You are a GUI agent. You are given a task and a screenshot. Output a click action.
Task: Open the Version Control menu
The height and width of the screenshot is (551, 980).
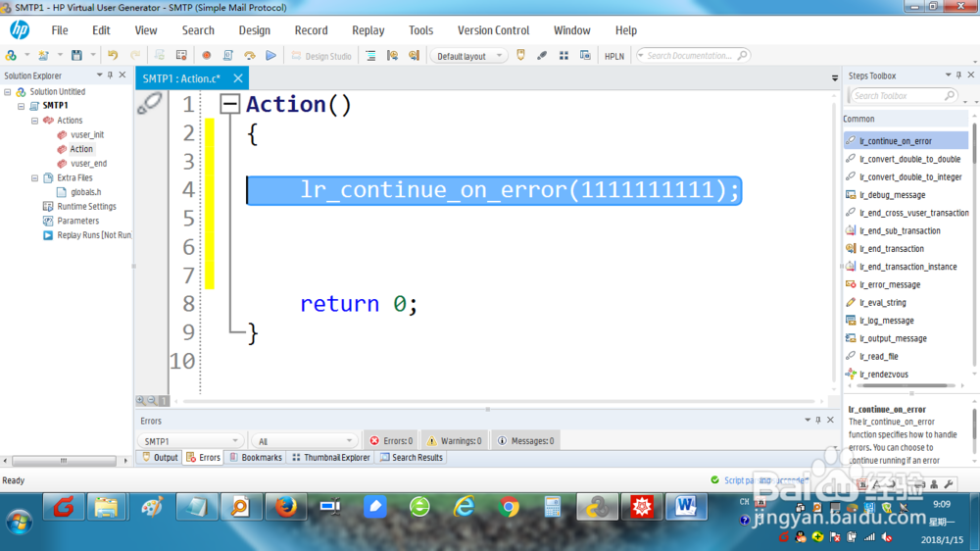[493, 30]
